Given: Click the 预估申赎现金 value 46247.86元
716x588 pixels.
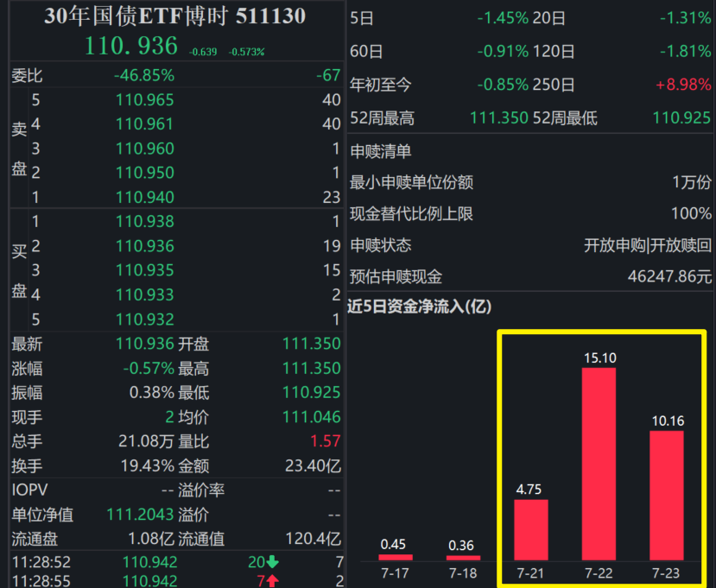Looking at the screenshot, I should click(x=669, y=276).
